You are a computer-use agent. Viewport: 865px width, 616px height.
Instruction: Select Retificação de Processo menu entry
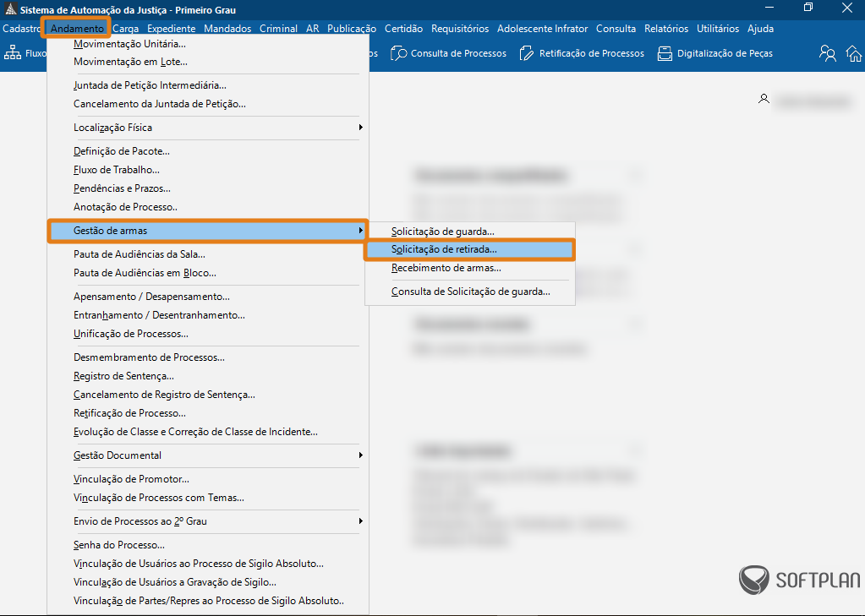129,413
